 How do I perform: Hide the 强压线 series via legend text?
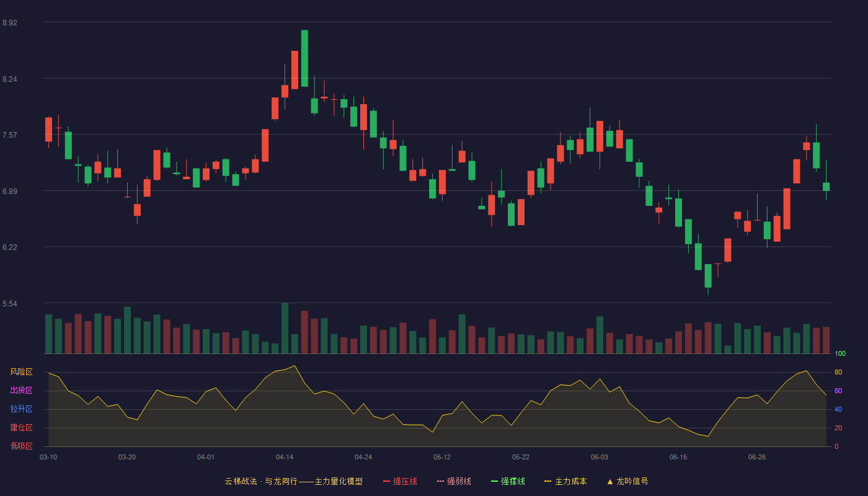click(x=405, y=481)
